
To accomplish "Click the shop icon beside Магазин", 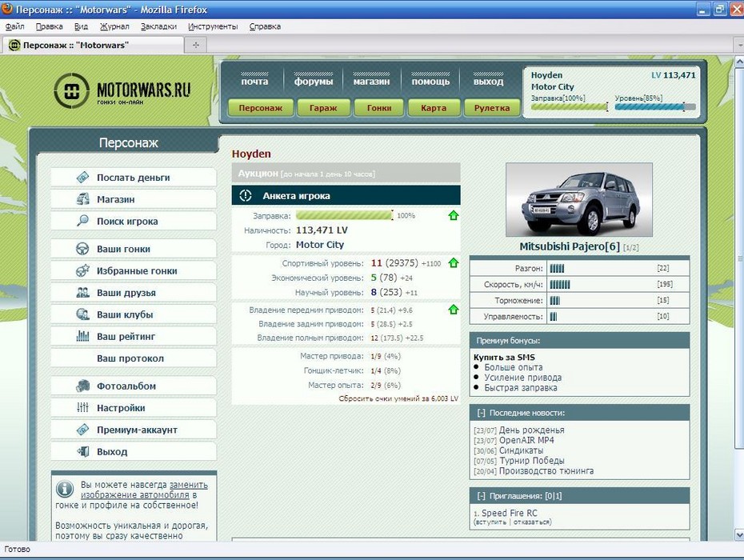I will [82, 199].
